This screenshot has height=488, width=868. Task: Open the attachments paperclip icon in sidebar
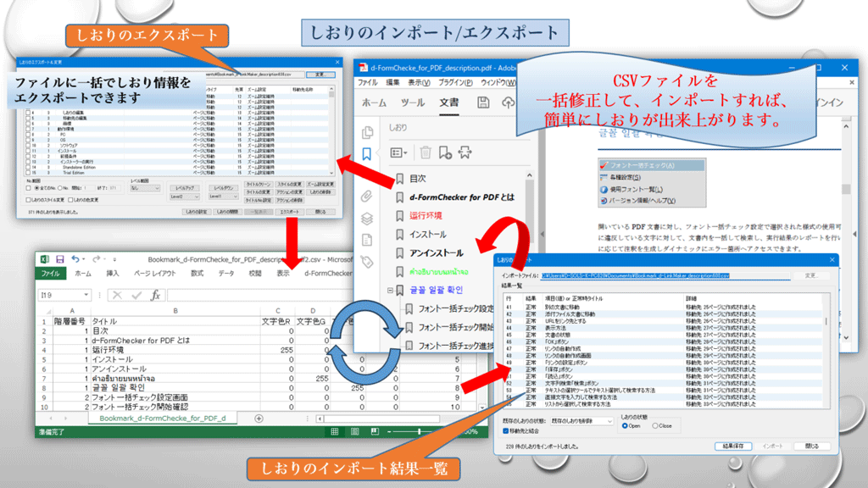(x=367, y=196)
